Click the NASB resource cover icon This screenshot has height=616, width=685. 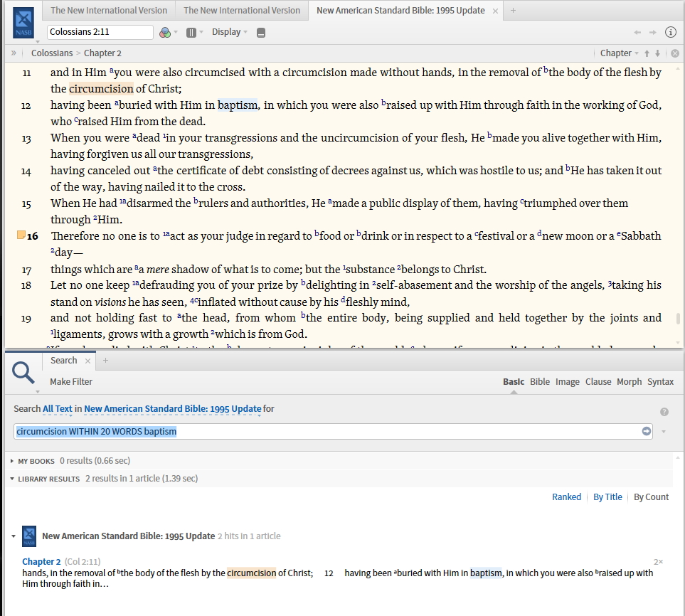[23, 22]
